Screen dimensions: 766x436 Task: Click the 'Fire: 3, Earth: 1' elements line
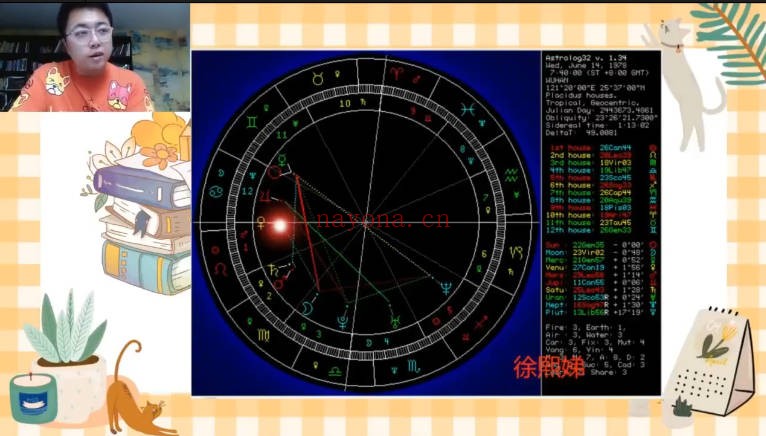pyautogui.click(x=586, y=327)
